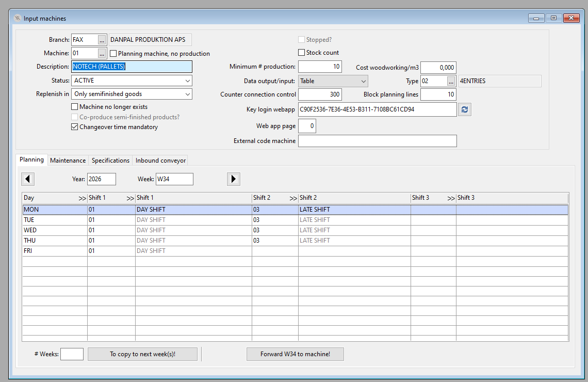The image size is (588, 382).
Task: Select the TUE row day cell
Action: pyautogui.click(x=55, y=220)
